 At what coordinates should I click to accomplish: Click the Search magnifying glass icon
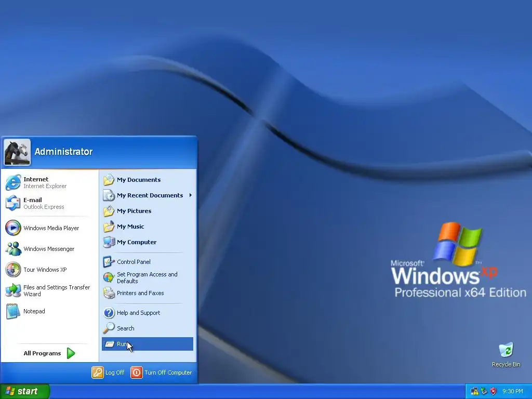(109, 328)
